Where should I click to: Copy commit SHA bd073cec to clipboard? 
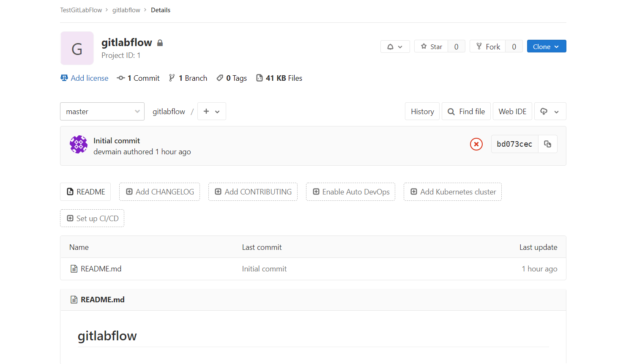[x=547, y=144]
